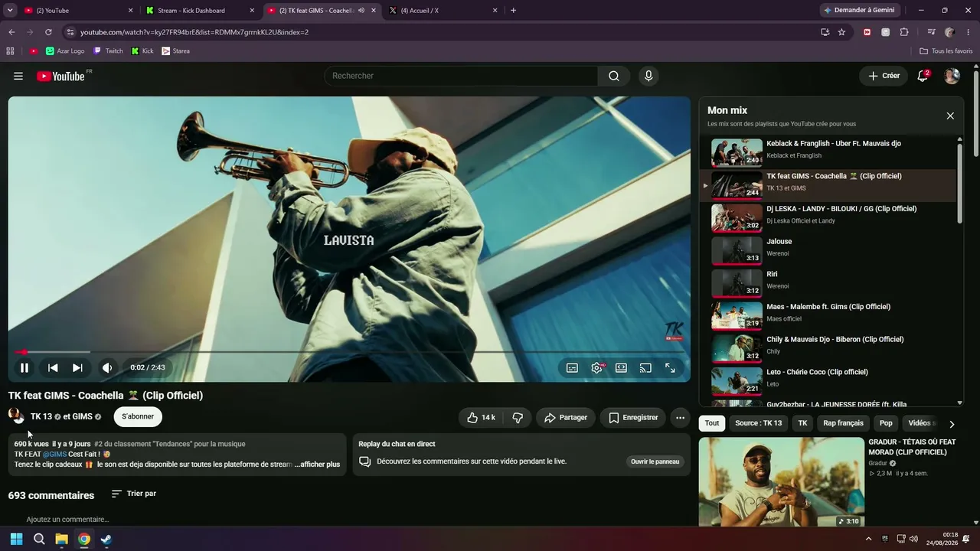This screenshot has height=551, width=980.
Task: Close the Mon mix playlist panel
Action: coord(950,116)
